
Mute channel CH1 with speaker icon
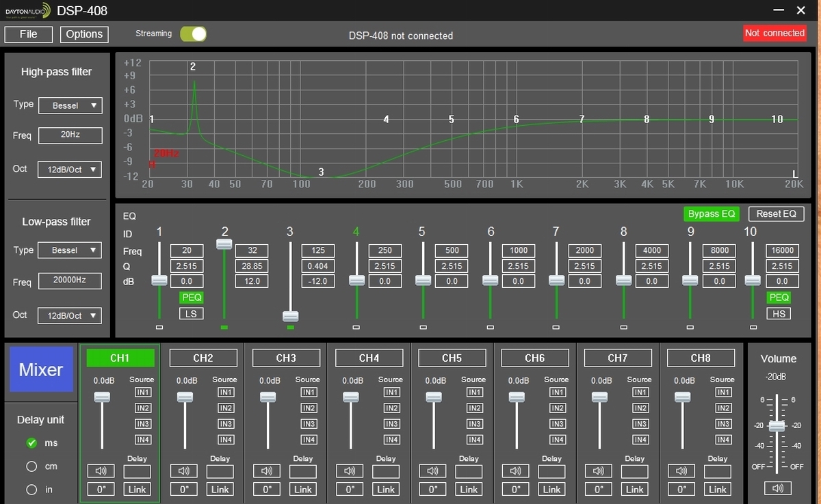pyautogui.click(x=101, y=471)
